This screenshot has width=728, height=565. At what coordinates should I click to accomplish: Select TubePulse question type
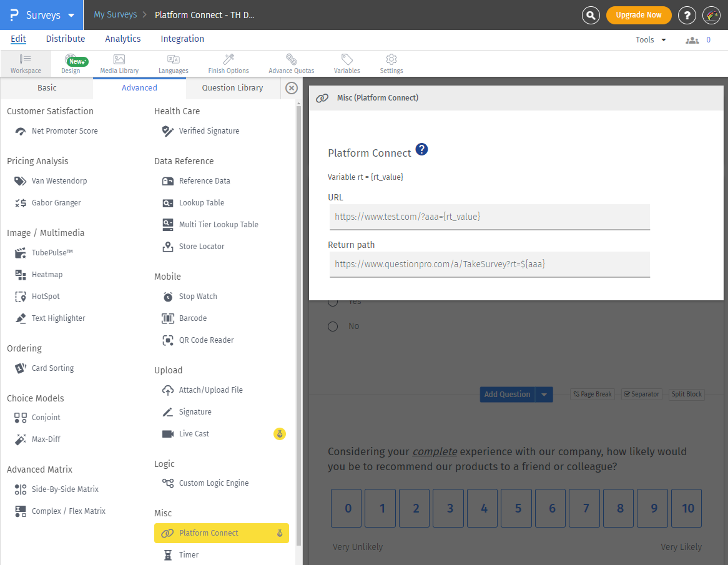(x=44, y=253)
